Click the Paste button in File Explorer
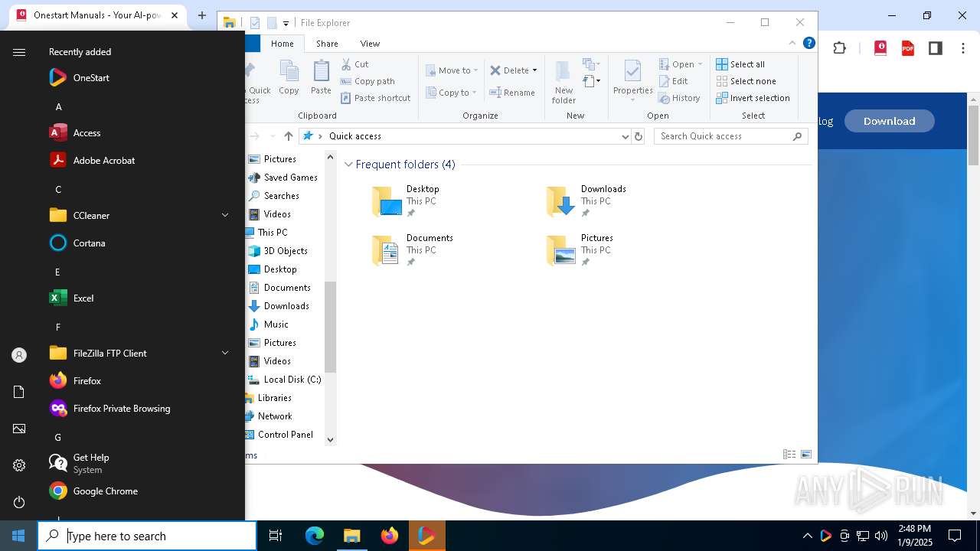 (x=321, y=77)
